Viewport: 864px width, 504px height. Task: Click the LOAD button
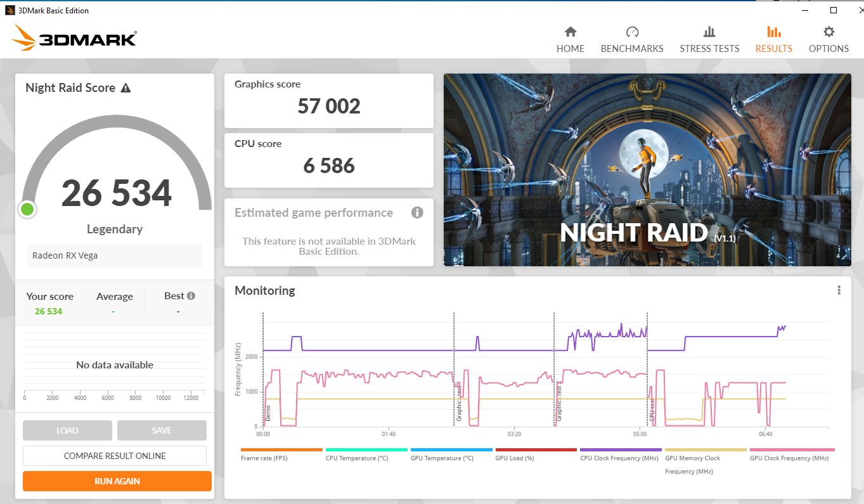coord(67,430)
